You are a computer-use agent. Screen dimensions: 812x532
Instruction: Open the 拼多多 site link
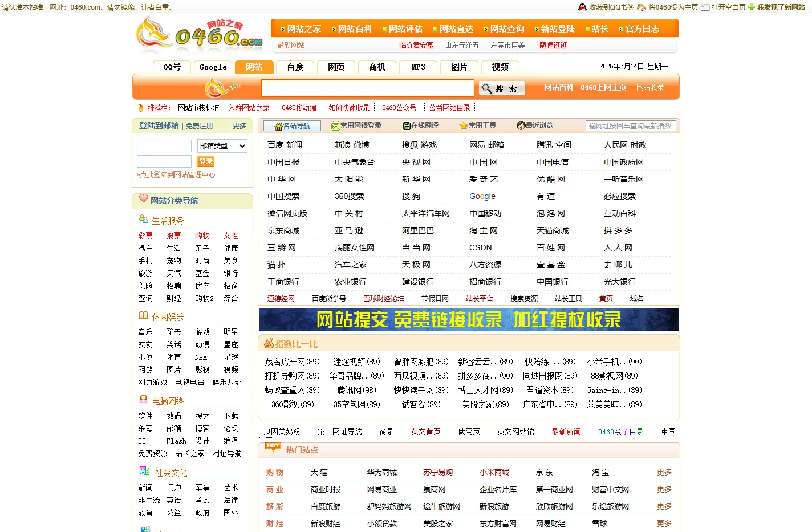[618, 230]
